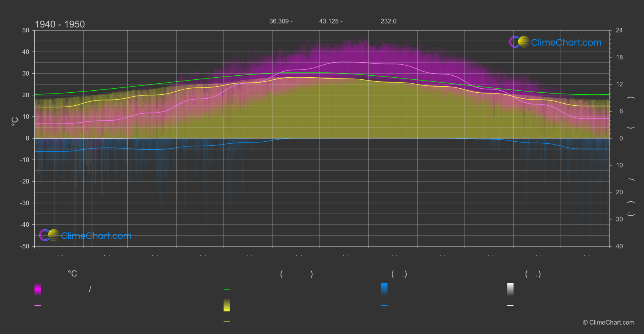644x334 pixels.
Task: Click the 36.309 - value in the header
Action: click(281, 21)
